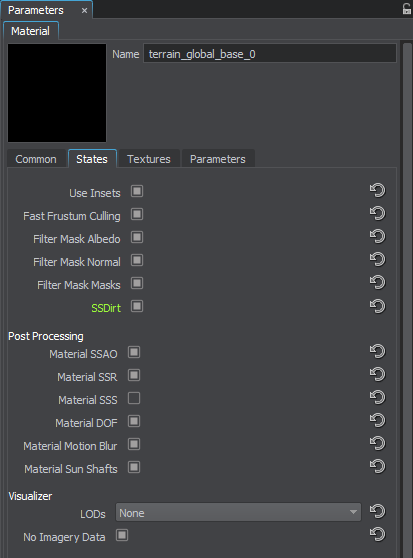This screenshot has width=413, height=558.
Task: Toggle the SSDirt checkbox
Action: pyautogui.click(x=137, y=306)
